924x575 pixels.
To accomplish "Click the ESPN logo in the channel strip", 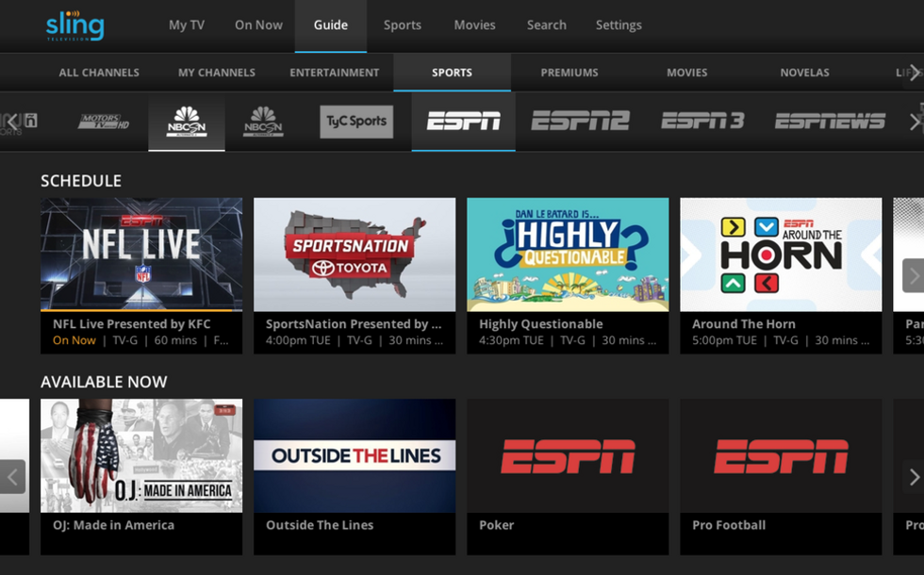I will 463,122.
